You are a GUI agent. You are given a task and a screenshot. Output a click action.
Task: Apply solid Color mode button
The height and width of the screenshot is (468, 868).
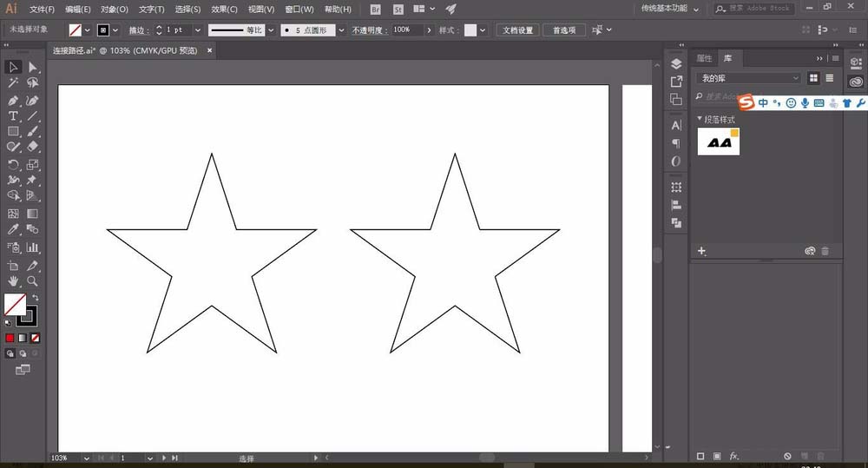point(10,338)
